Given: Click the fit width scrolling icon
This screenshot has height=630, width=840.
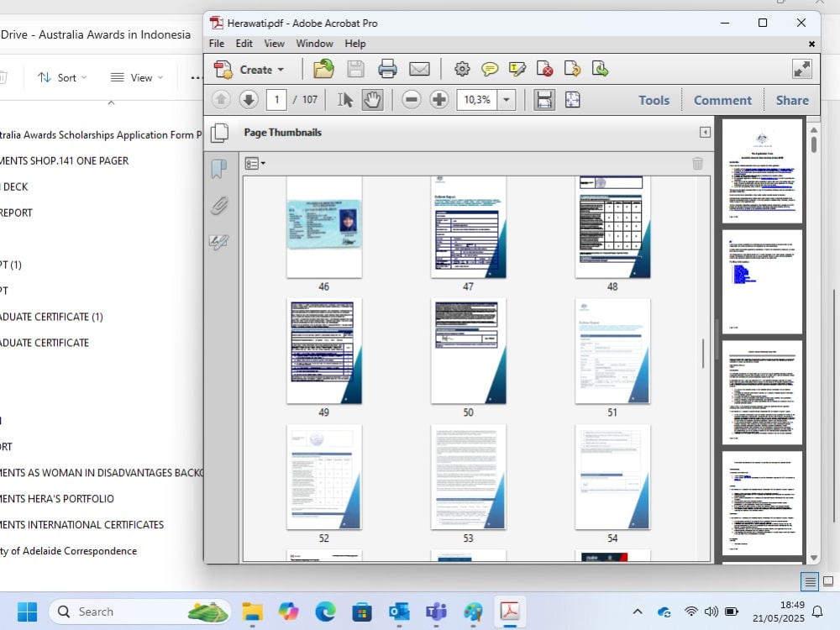Looking at the screenshot, I should pyautogui.click(x=543, y=100).
